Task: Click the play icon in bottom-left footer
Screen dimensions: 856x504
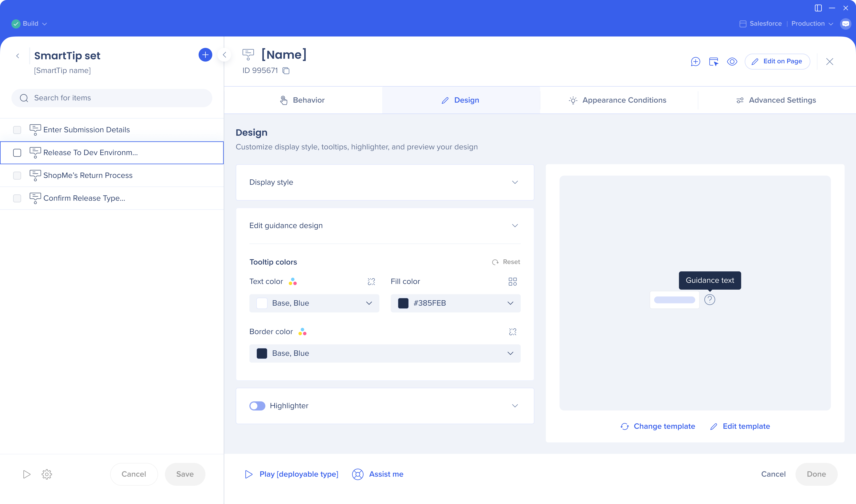Action: [26, 475]
